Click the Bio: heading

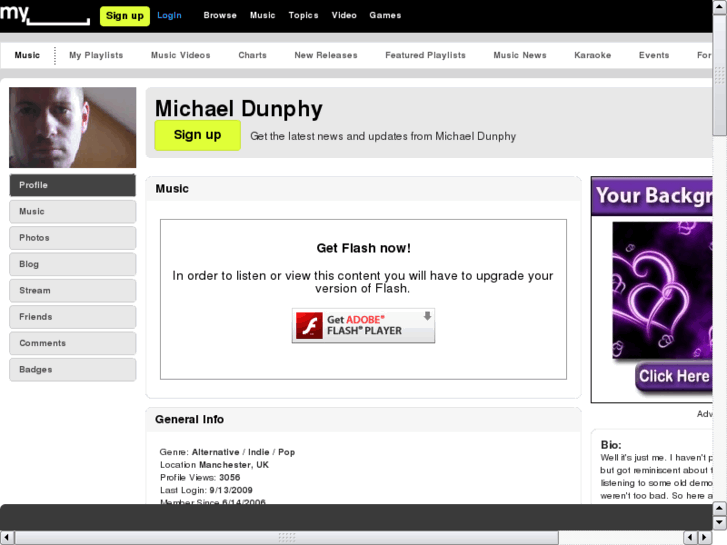click(611, 445)
